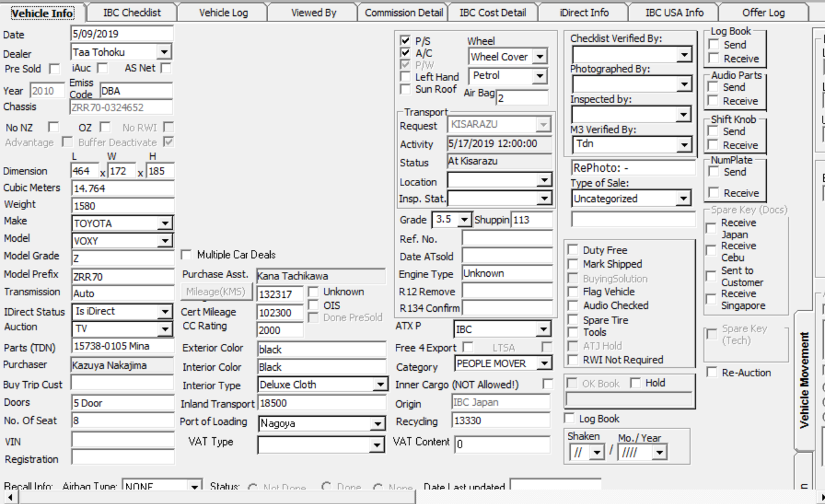Open the Type of Sale dropdown

(683, 199)
